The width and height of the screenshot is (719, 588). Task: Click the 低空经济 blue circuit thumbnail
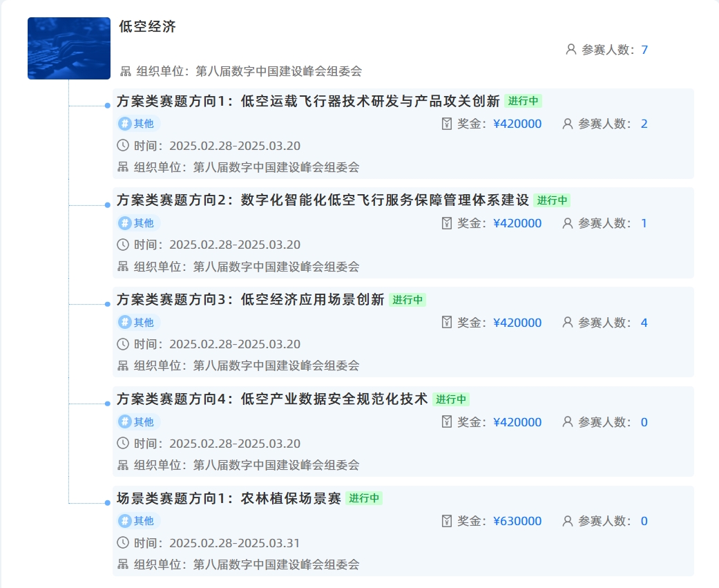tap(68, 48)
